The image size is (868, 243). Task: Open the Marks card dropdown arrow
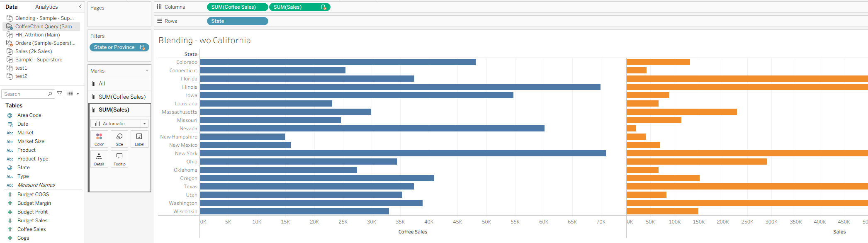tap(147, 71)
